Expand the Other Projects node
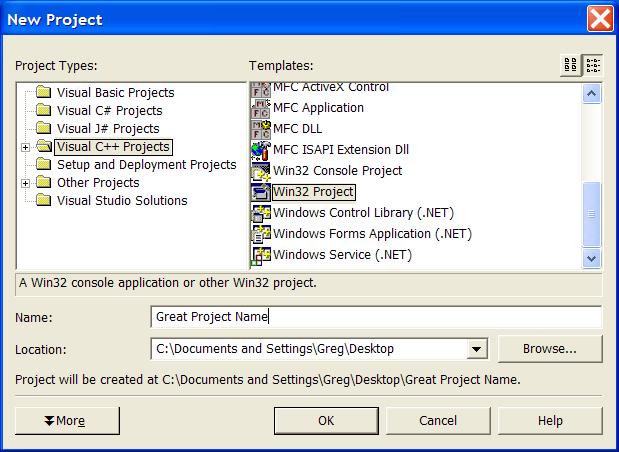 click(25, 183)
